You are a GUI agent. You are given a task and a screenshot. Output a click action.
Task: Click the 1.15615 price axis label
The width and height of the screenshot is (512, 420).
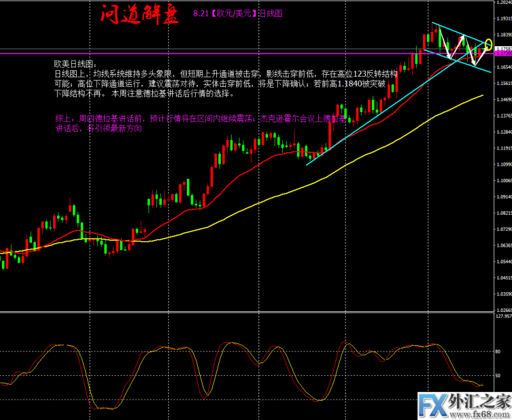[x=504, y=84]
